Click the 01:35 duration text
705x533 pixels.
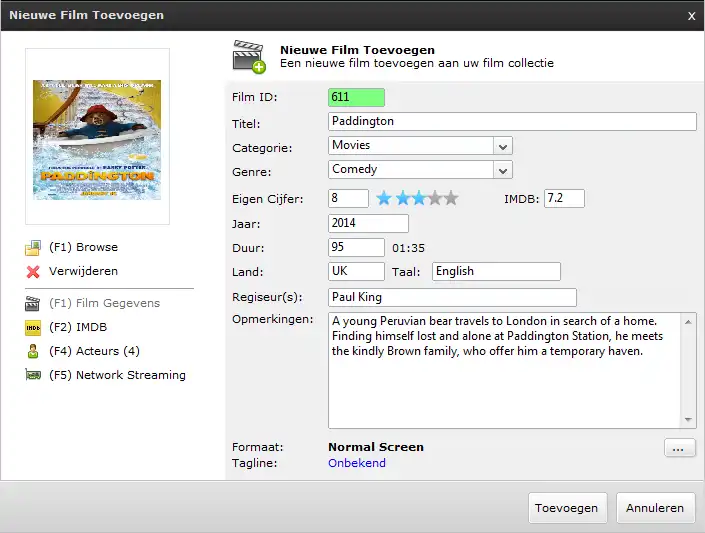pos(408,248)
